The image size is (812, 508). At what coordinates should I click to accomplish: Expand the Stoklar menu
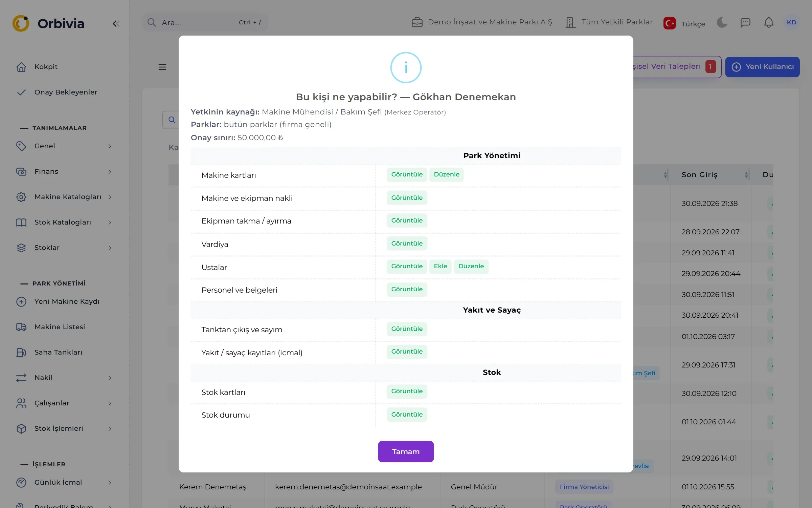(64, 248)
